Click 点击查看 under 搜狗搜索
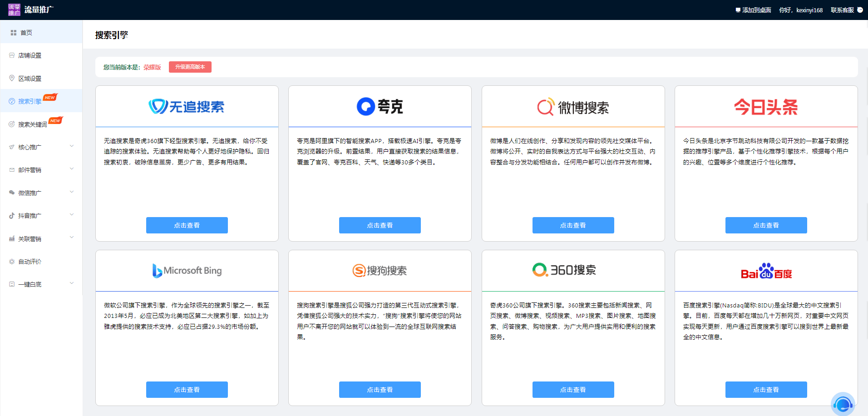Screen dimensions: 868x416 (x=380, y=390)
